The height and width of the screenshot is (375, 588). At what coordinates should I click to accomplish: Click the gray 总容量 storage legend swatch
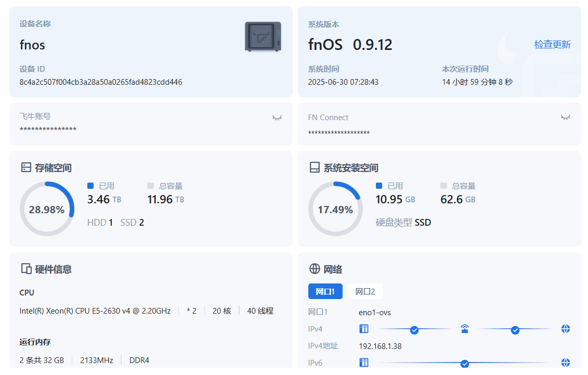[150, 186]
